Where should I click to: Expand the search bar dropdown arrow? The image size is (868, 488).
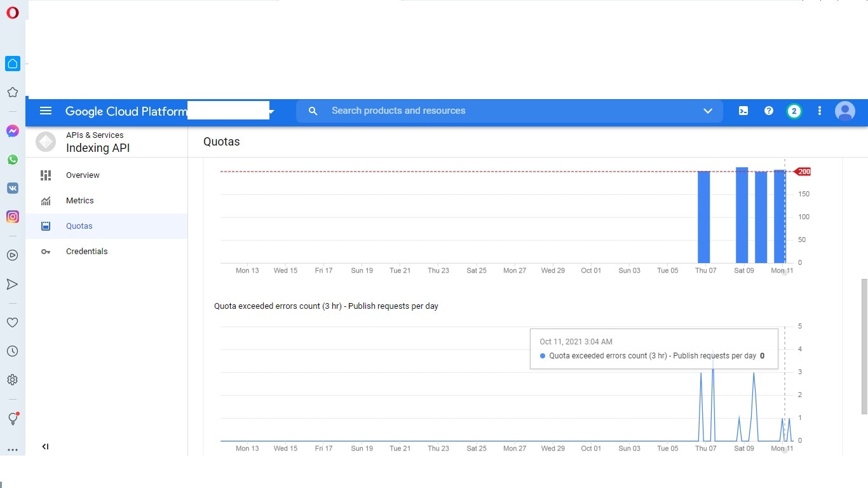click(x=708, y=111)
